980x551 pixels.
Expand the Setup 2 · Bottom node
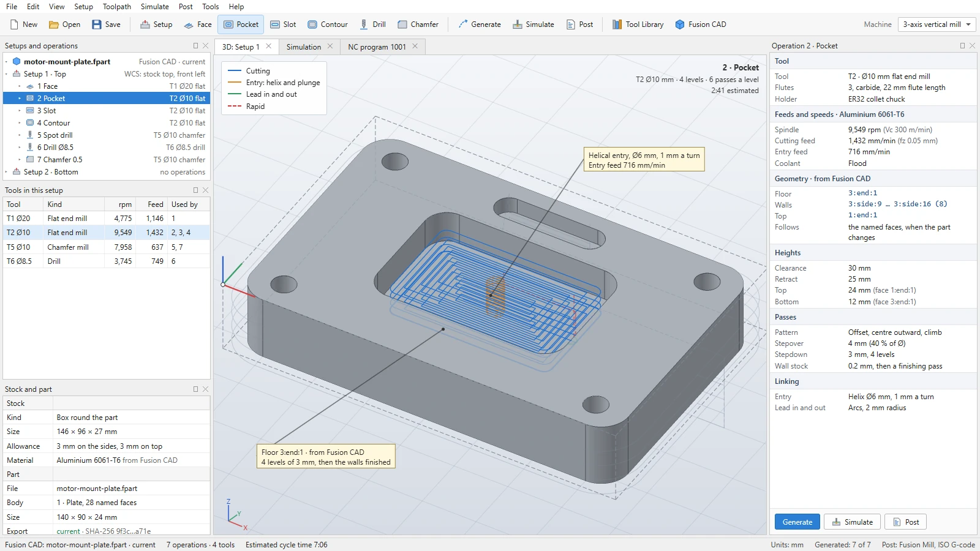click(x=7, y=172)
